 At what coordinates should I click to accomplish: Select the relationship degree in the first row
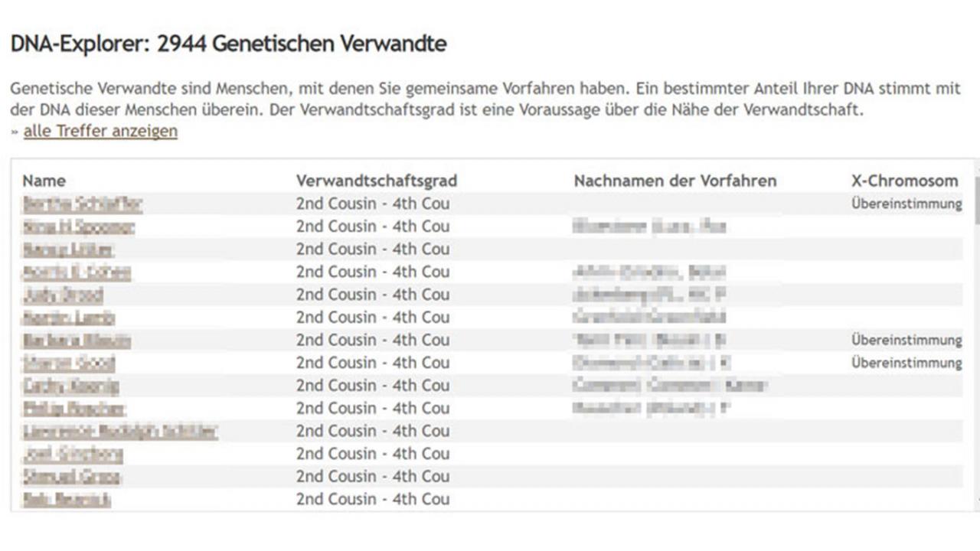click(x=373, y=204)
